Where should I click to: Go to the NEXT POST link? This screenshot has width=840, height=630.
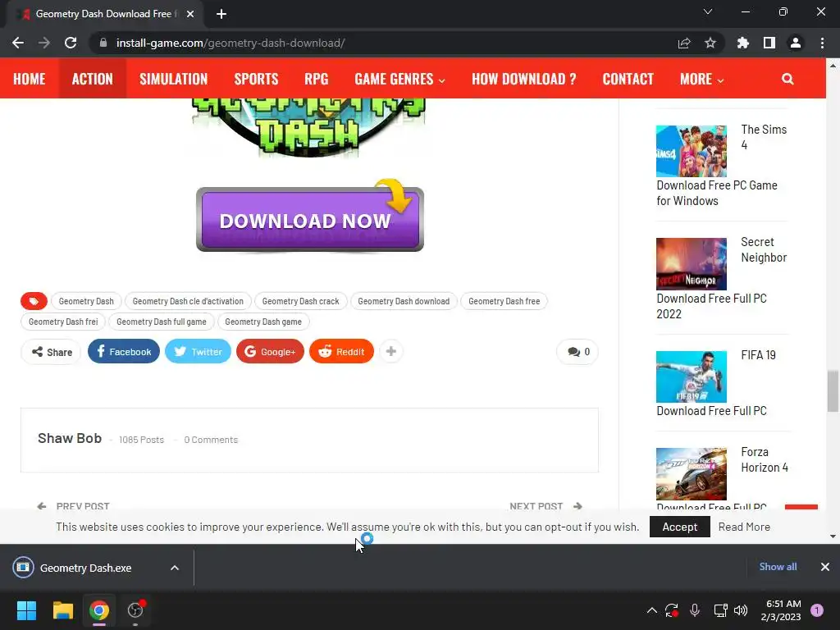(x=546, y=505)
